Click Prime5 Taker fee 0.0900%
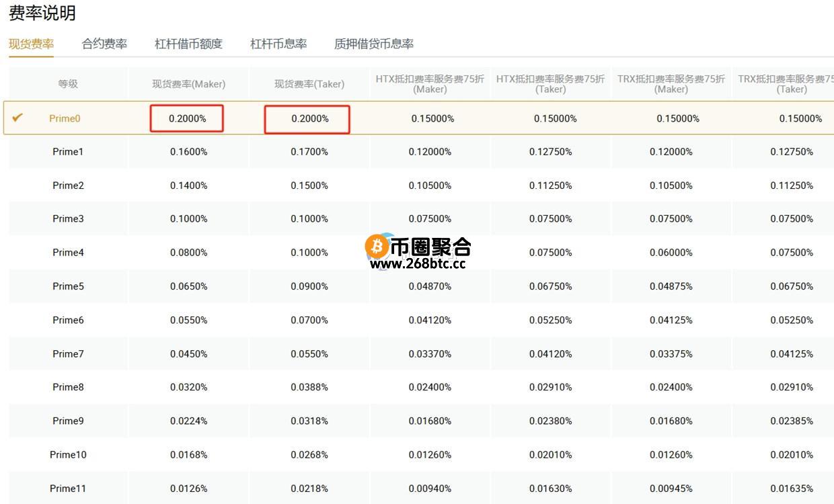 309,286
